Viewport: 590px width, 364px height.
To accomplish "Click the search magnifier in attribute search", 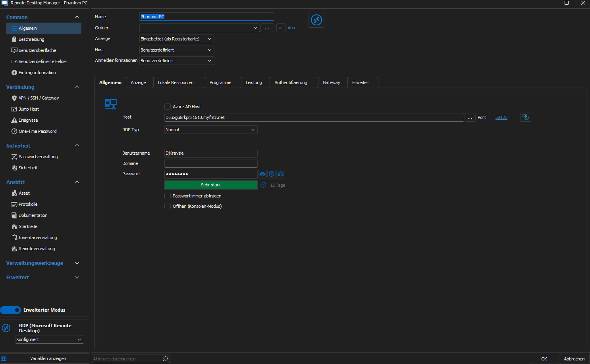I will click(165, 359).
